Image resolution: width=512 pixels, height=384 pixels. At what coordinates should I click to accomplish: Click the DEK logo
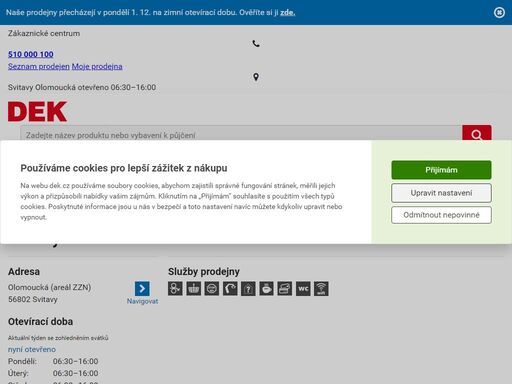(37, 111)
